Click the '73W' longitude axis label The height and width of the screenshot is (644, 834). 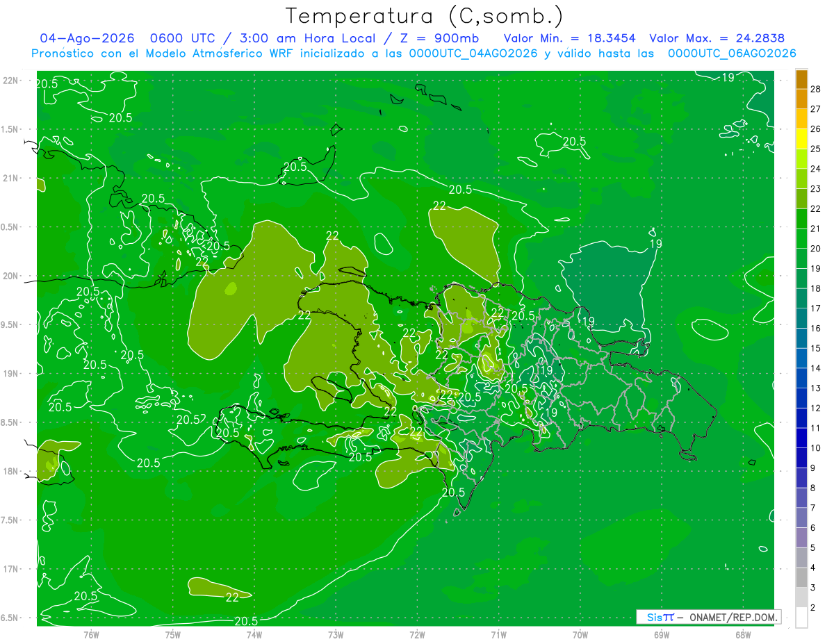(x=336, y=634)
